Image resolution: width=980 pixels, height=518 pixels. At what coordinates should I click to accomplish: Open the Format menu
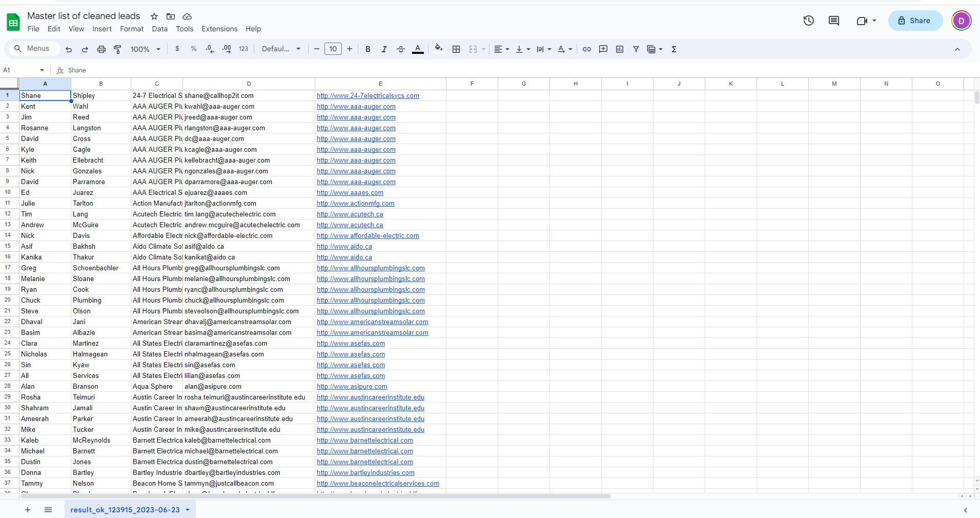tap(132, 29)
